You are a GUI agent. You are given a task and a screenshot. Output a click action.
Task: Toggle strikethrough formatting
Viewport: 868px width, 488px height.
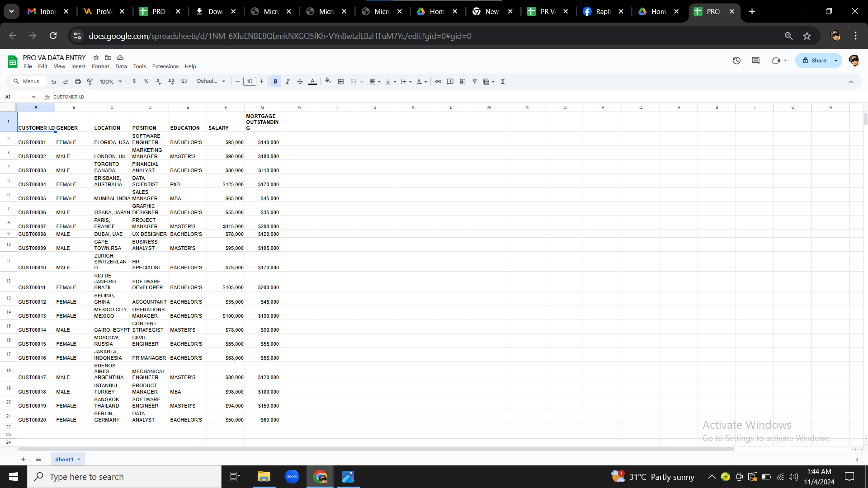click(300, 82)
